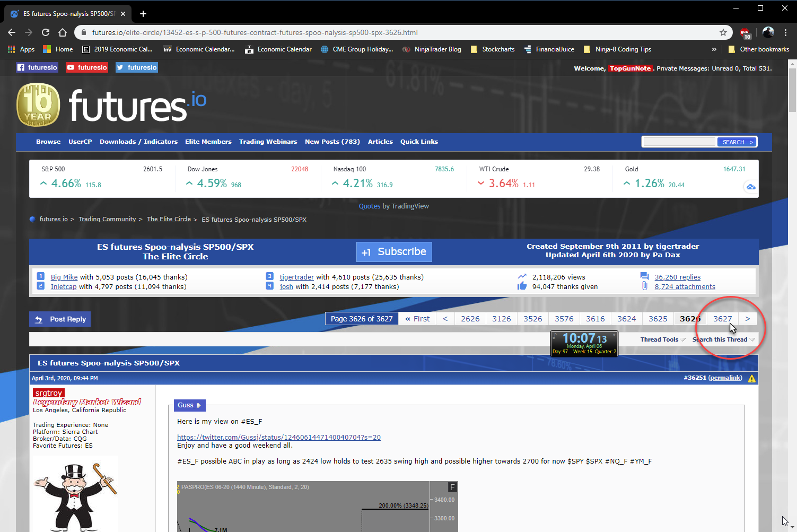
Task: Click the futures.io 10 year logo
Action: click(x=112, y=105)
